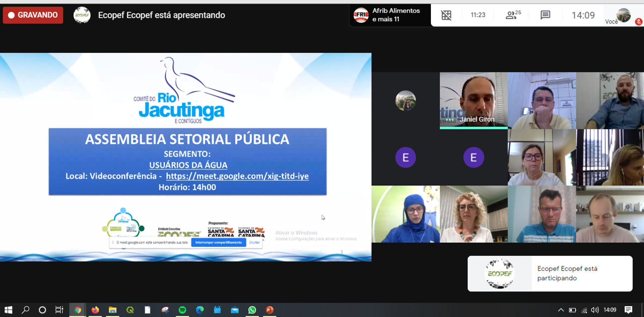This screenshot has width=644, height=317.
Task: Open the Snipping Tool in the taskbar
Action: pyautogui.click(x=165, y=310)
